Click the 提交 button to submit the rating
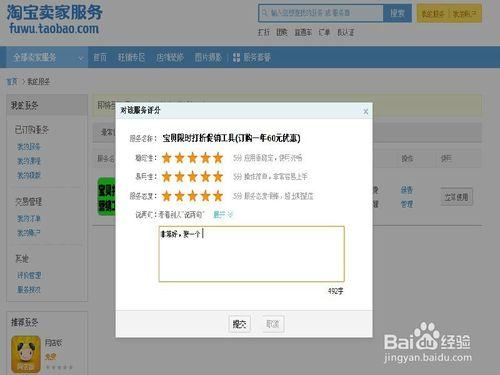Image resolution: width=500 pixels, height=375 pixels. pos(239,324)
